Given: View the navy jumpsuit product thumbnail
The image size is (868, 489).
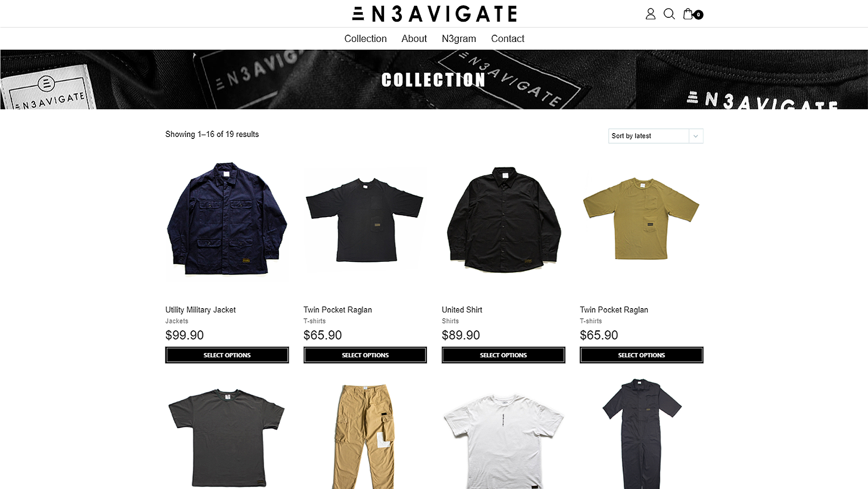Looking at the screenshot, I should pyautogui.click(x=641, y=434).
